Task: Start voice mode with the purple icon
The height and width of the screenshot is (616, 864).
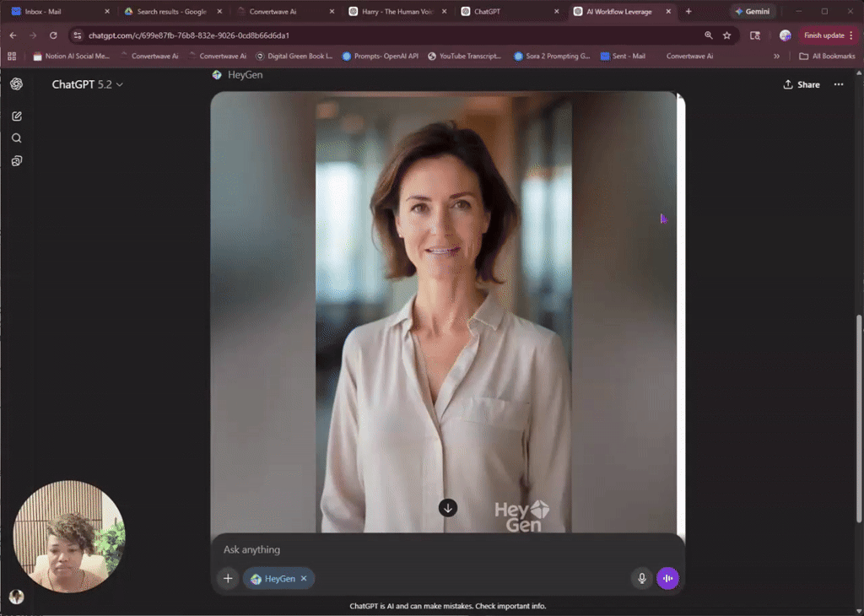Action: point(667,578)
